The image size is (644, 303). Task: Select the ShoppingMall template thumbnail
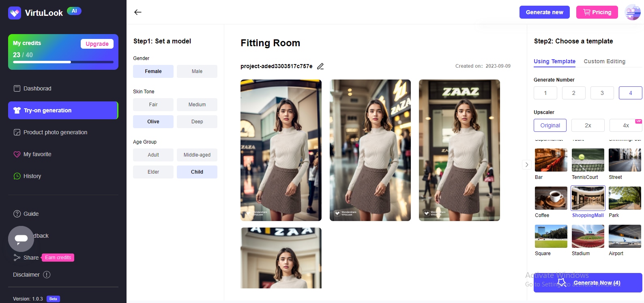coord(588,198)
